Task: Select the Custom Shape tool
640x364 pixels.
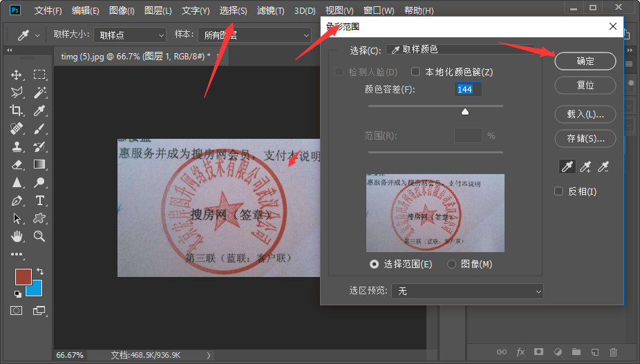Action: [39, 218]
